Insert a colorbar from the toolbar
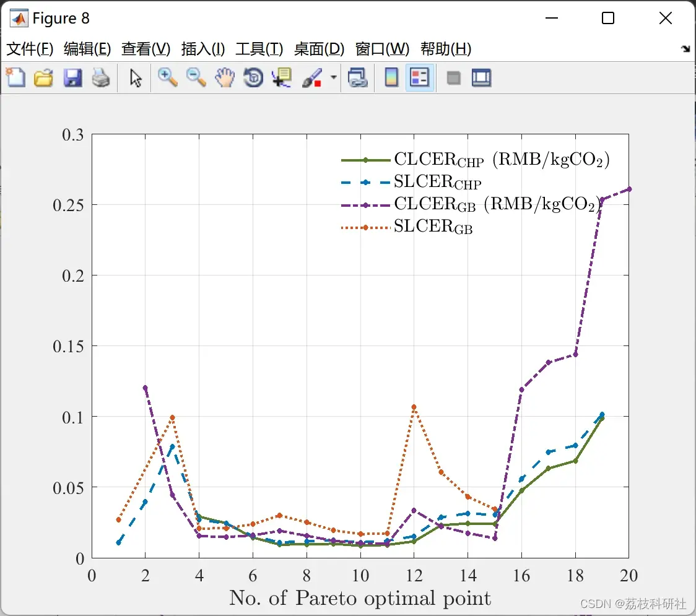The height and width of the screenshot is (616, 696). (391, 77)
